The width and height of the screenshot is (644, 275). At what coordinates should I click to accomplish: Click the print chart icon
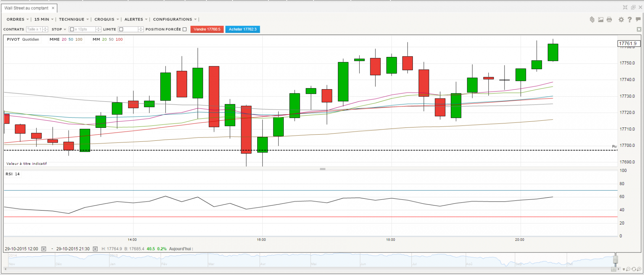pyautogui.click(x=609, y=20)
